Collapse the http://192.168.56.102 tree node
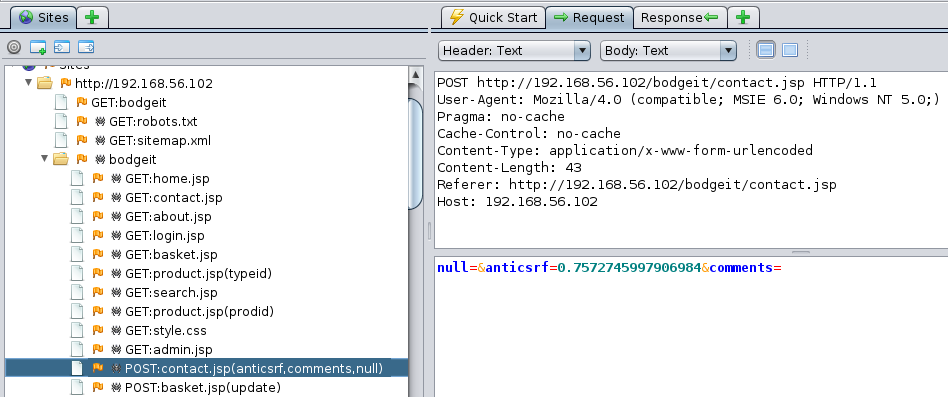The width and height of the screenshot is (948, 397). [28, 82]
